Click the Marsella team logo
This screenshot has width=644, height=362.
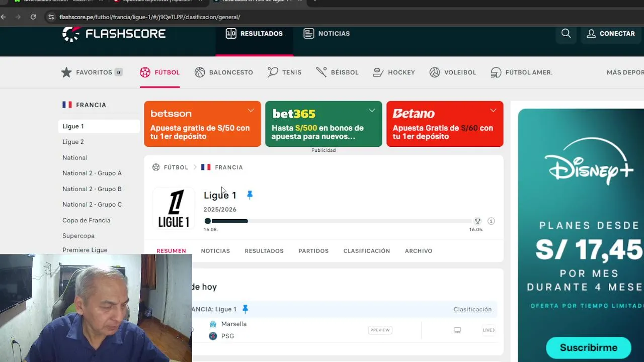coord(213,324)
